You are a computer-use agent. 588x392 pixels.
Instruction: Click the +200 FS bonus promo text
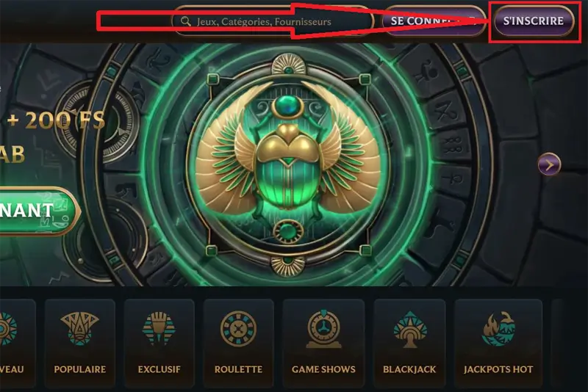point(56,120)
